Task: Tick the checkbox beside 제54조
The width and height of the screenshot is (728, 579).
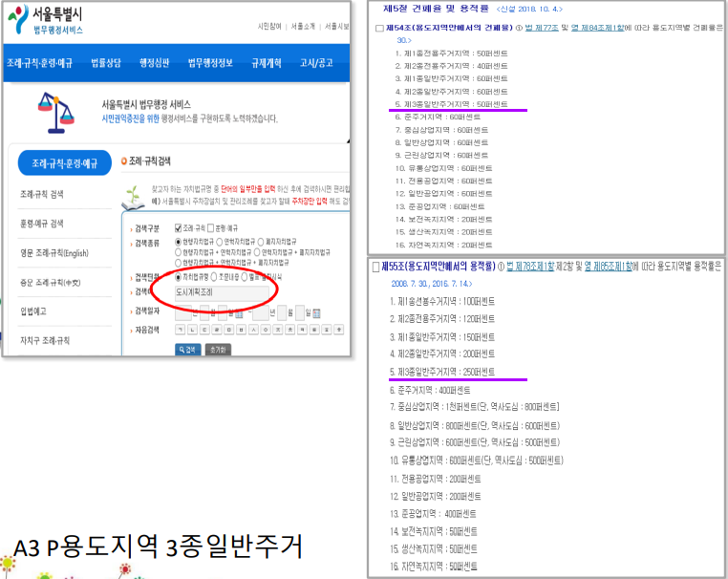Action: click(x=379, y=29)
